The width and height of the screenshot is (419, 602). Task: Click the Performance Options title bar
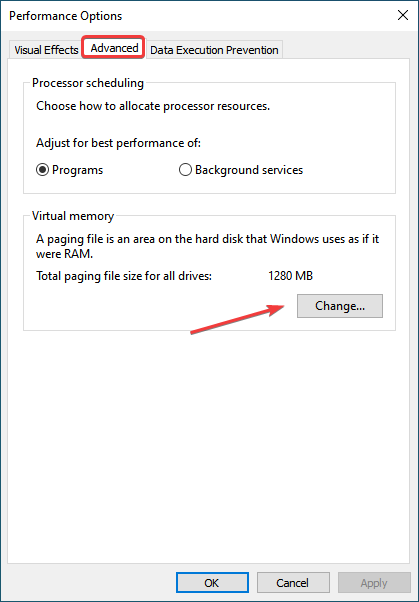192,16
